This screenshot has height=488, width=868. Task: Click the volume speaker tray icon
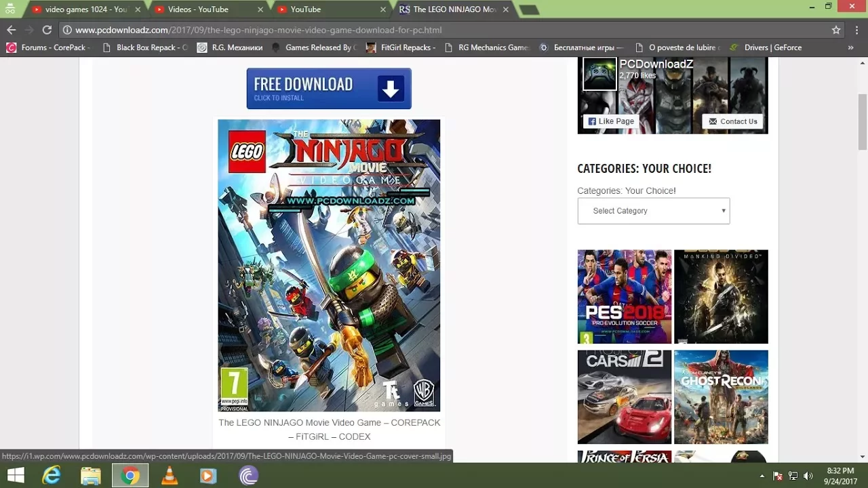pos(808,476)
